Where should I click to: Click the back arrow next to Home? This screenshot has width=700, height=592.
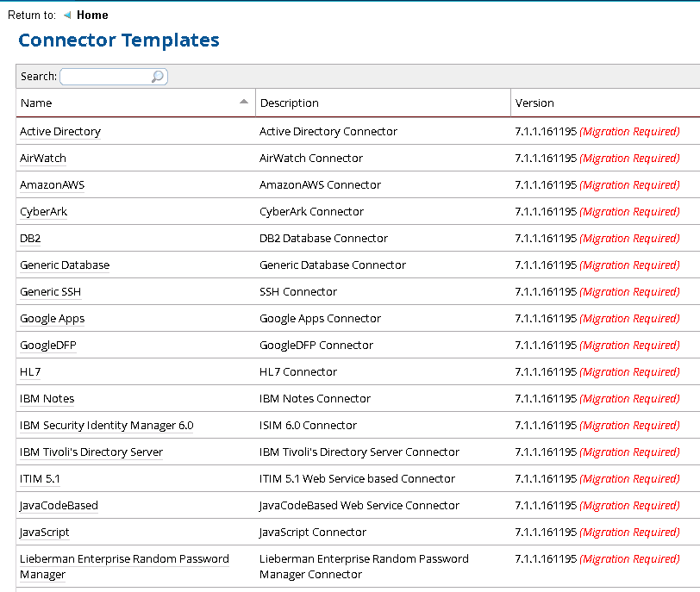(x=67, y=16)
